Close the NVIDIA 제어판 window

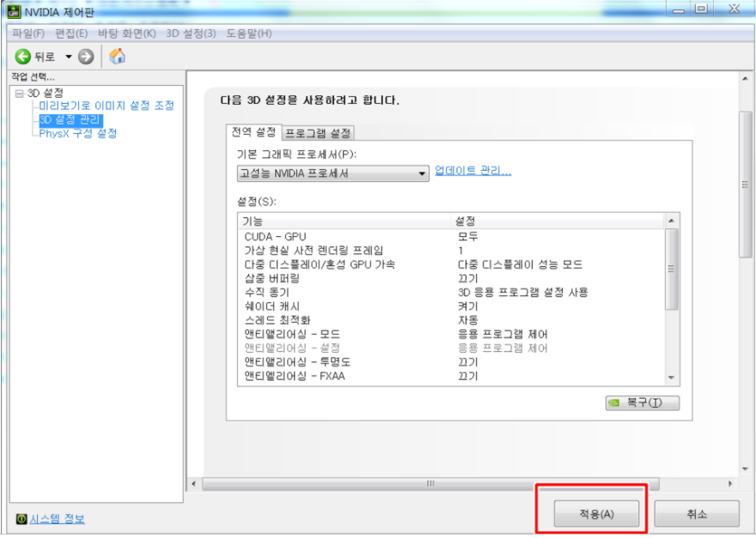734,9
